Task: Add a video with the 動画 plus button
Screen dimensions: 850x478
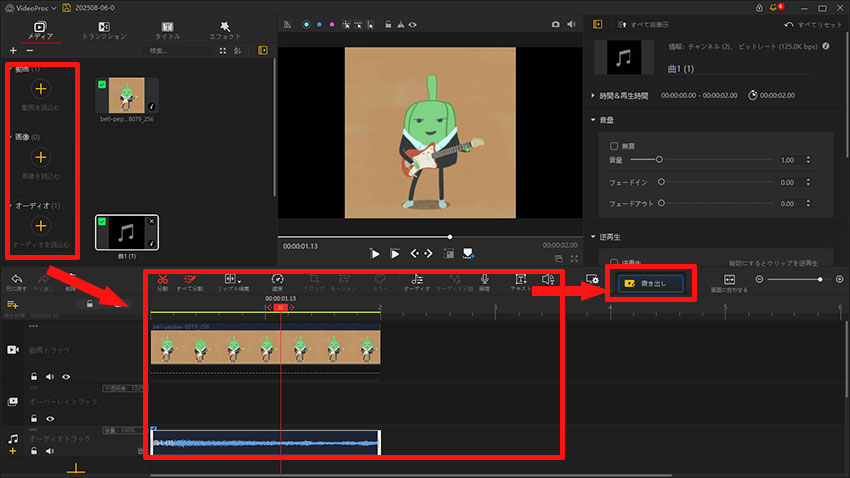Action: point(41,89)
